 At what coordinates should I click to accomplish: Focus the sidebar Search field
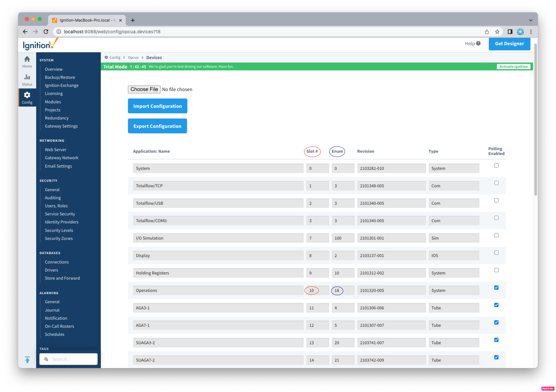[x=73, y=359]
